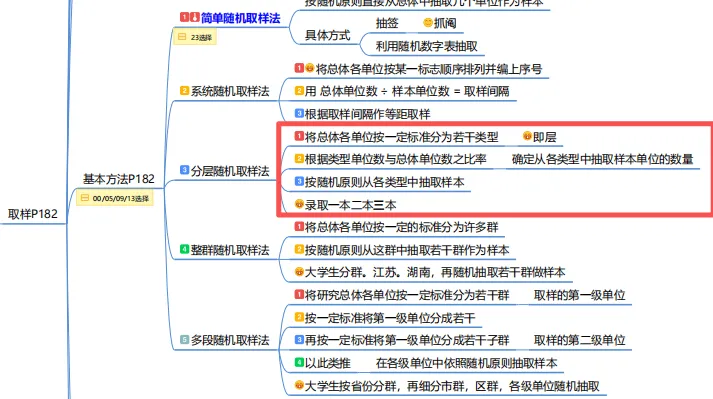The height and width of the screenshot is (399, 713).
Task: Click priority 4 marker on 整群随机取样法
Action: click(x=184, y=249)
